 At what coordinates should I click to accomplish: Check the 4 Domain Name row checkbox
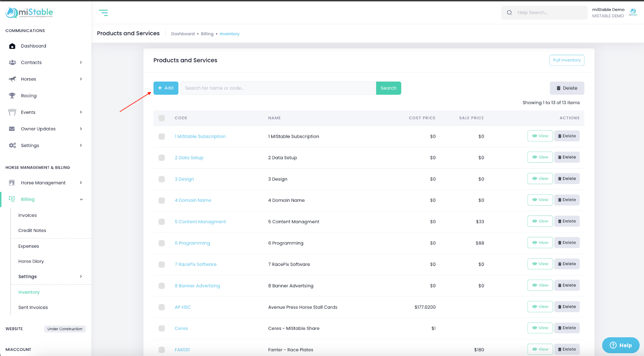click(162, 201)
